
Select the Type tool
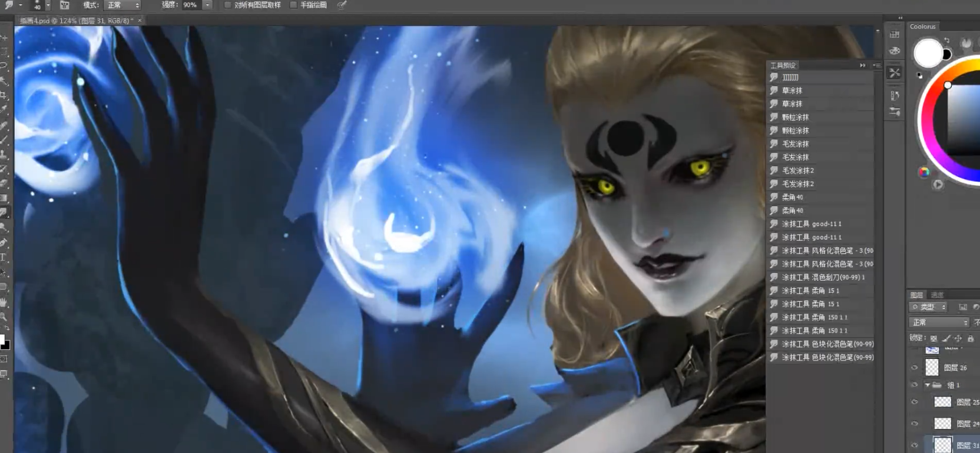click(x=4, y=257)
